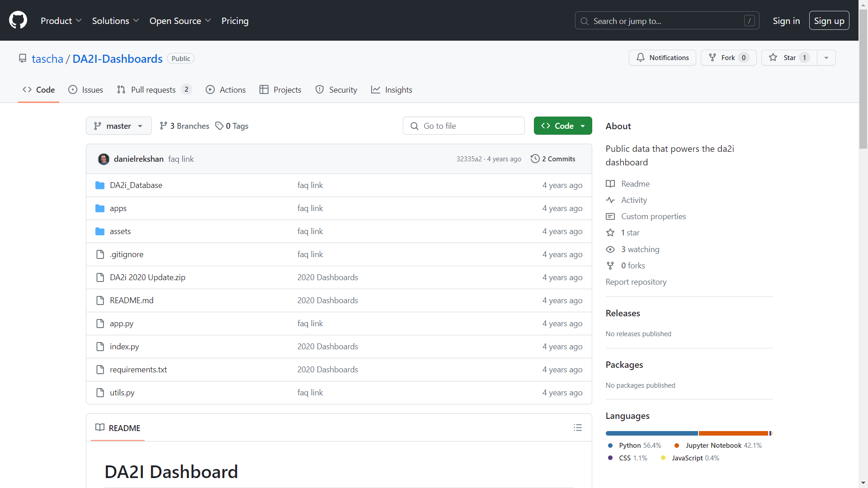Image resolution: width=868 pixels, height=488 pixels.
Task: Click danielrekshan's avatar image
Action: click(104, 159)
